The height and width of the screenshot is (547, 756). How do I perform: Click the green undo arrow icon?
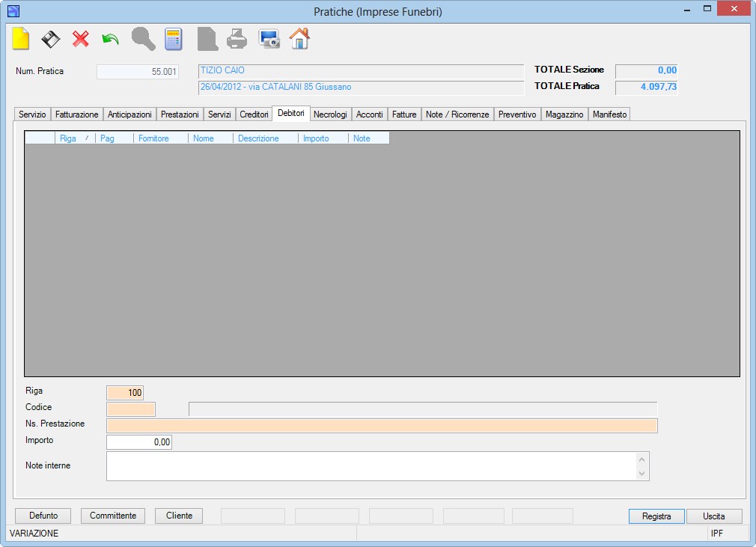point(111,39)
